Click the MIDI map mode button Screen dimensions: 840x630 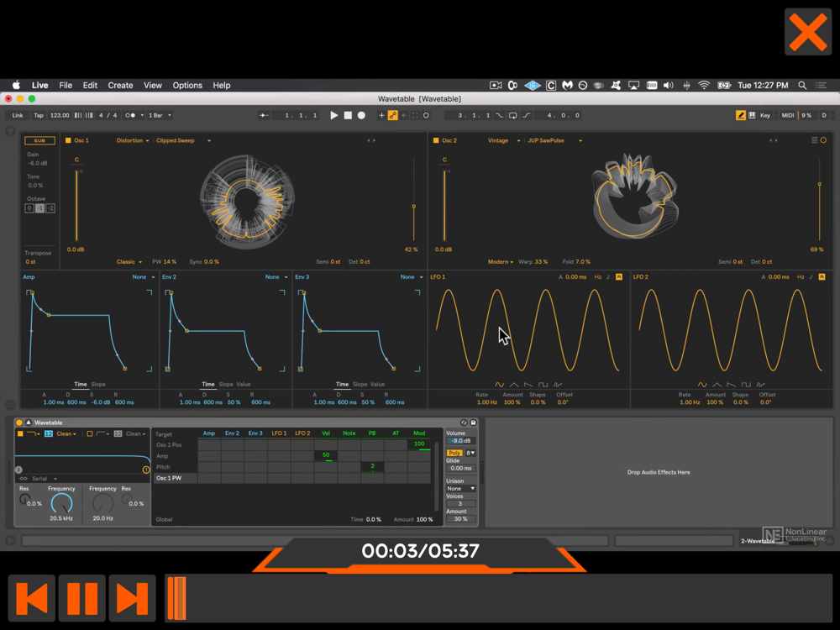pos(788,115)
